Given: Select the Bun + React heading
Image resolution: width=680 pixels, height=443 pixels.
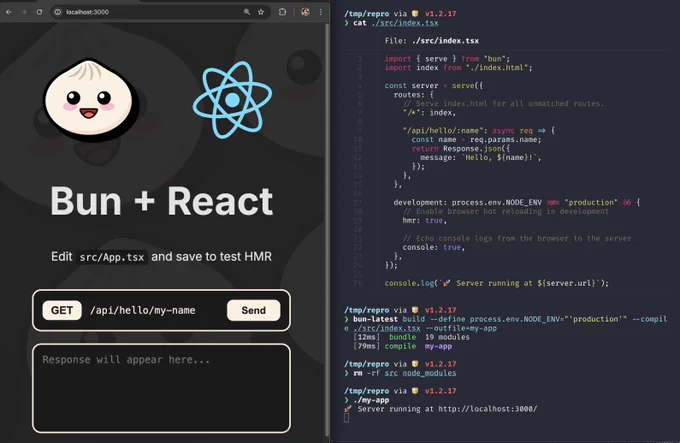Looking at the screenshot, I should (161, 201).
